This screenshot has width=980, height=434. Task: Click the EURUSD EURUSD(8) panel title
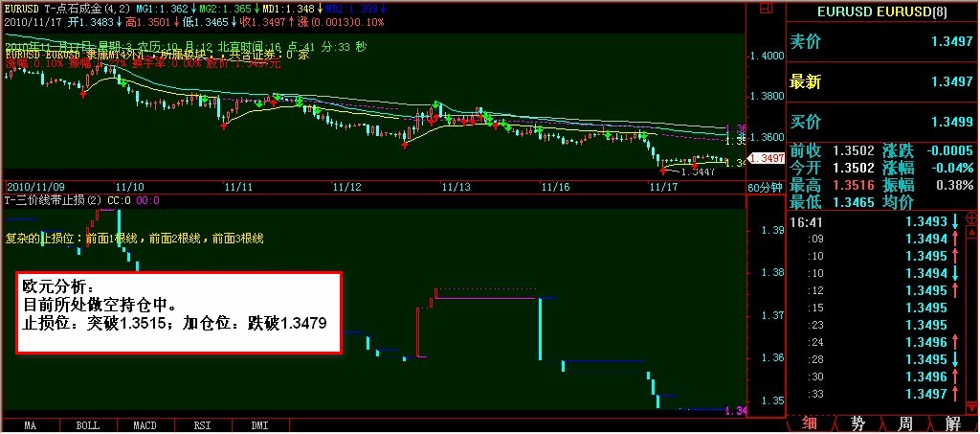coord(881,11)
